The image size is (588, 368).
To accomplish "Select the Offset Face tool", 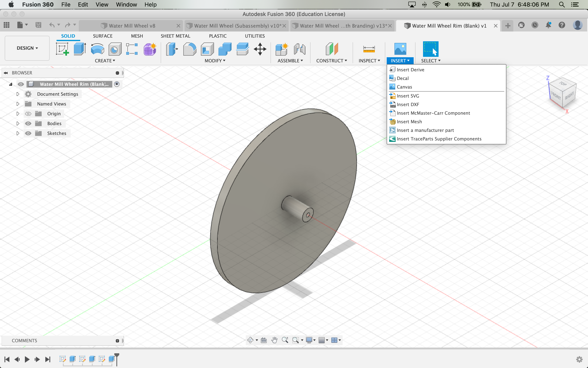I will [243, 49].
